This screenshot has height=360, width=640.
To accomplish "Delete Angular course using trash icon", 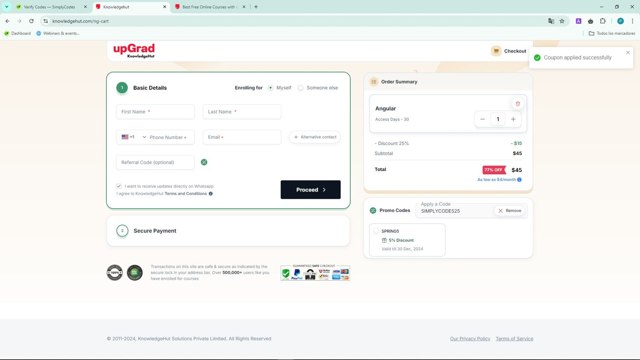I will 518,104.
